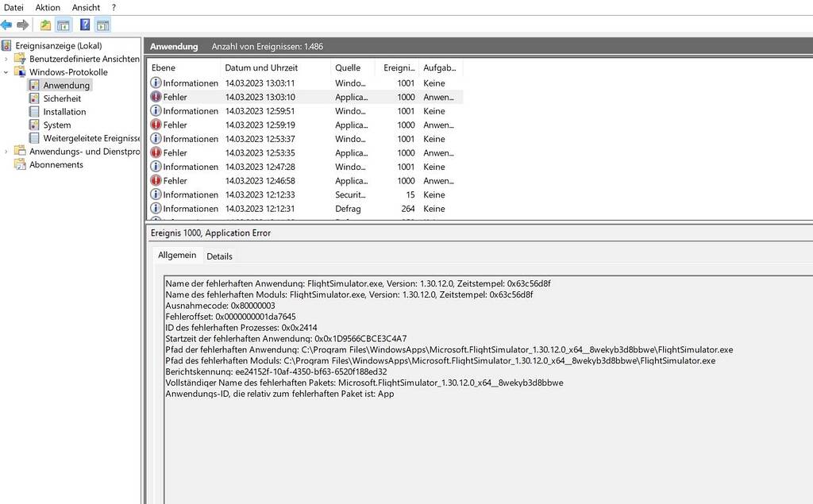Open the Aktion menu

[x=48, y=7]
